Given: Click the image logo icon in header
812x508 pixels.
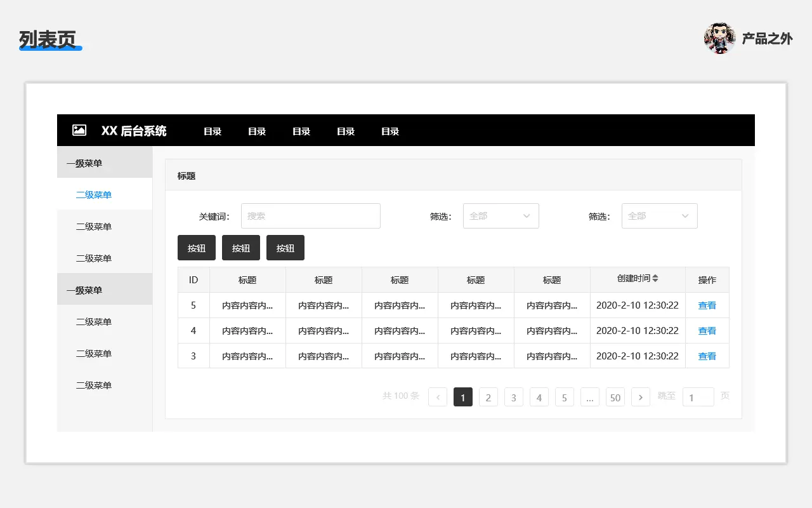Looking at the screenshot, I should click(79, 130).
